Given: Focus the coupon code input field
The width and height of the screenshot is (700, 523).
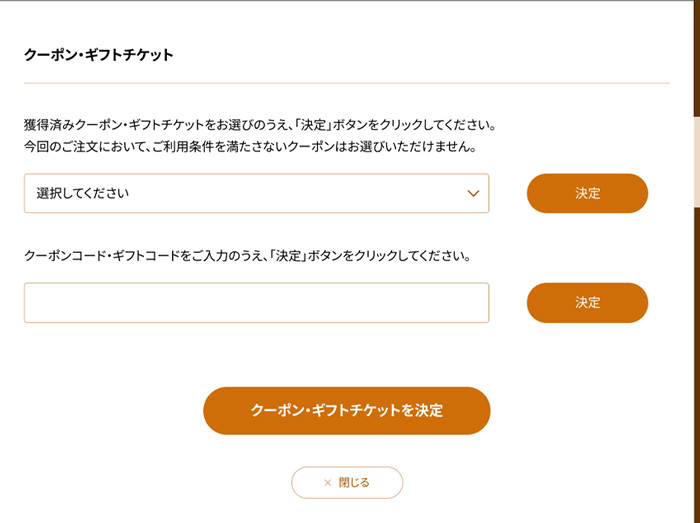Looking at the screenshot, I should [x=257, y=303].
